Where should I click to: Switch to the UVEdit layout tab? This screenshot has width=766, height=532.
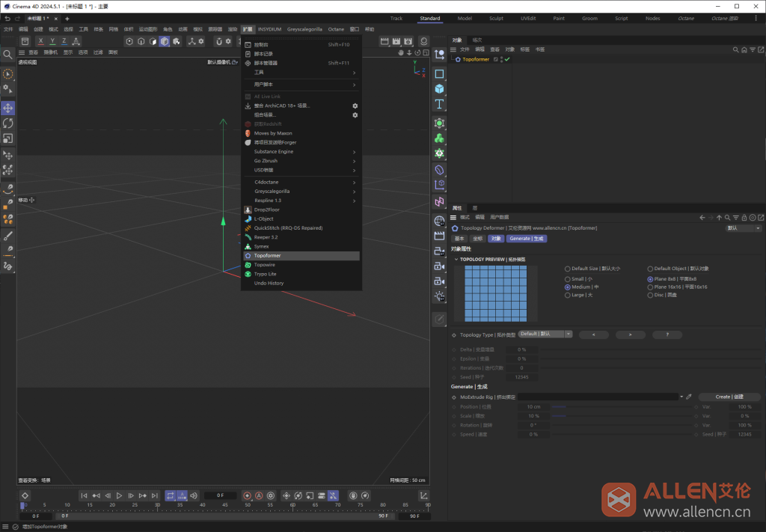tap(528, 19)
